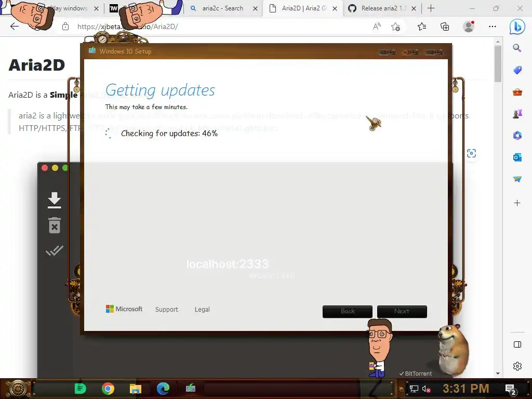The image size is (532, 399).
Task: Open the network tray icon
Action: pos(414,389)
